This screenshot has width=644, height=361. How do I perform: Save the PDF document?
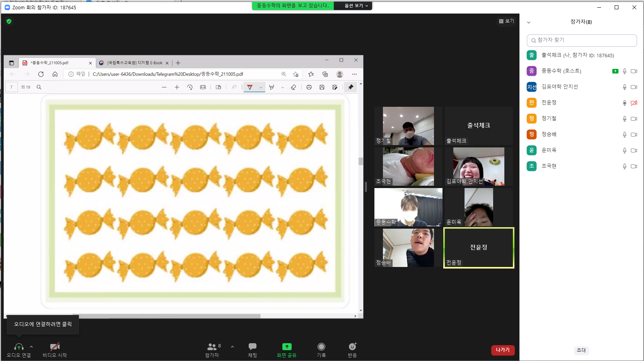322,87
